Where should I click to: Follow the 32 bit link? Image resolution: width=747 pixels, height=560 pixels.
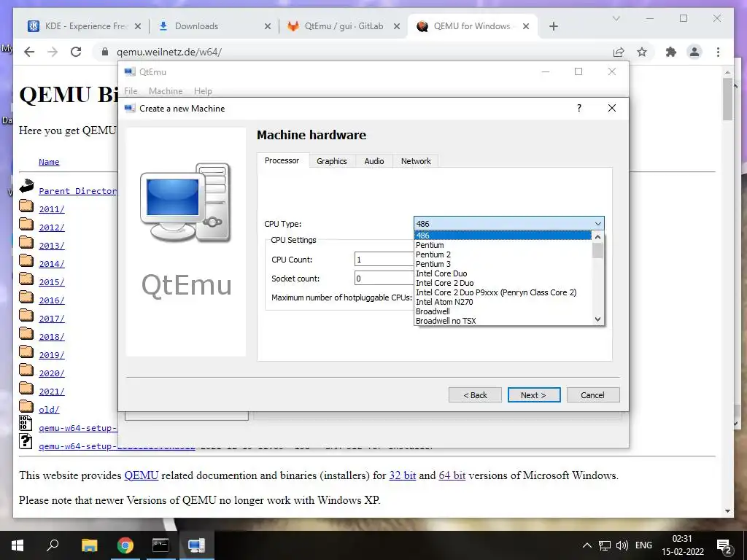(403, 475)
